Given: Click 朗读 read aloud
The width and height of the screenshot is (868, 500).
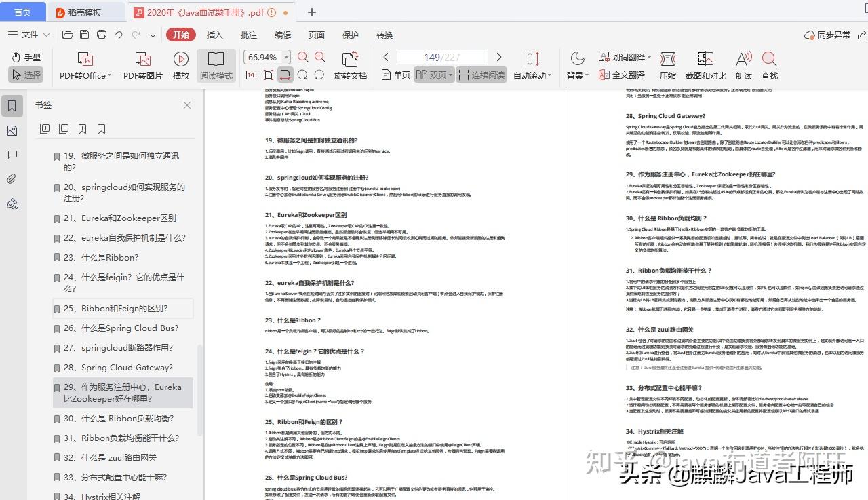Looking at the screenshot, I should click(744, 66).
